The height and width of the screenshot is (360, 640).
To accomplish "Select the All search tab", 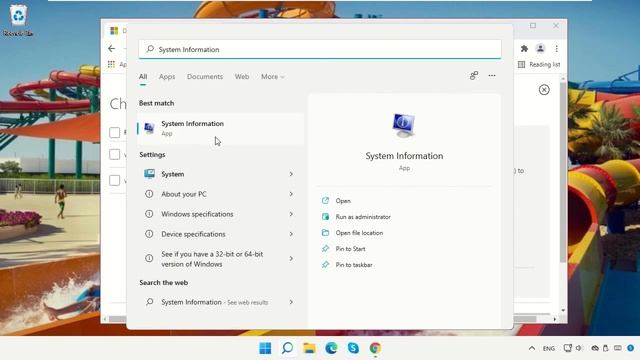I will coord(143,76).
